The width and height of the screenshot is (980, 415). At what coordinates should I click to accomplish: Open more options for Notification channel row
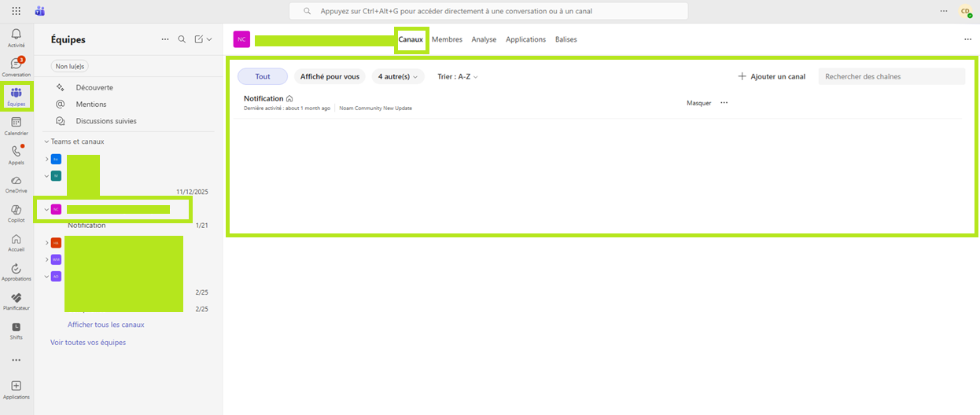point(724,102)
